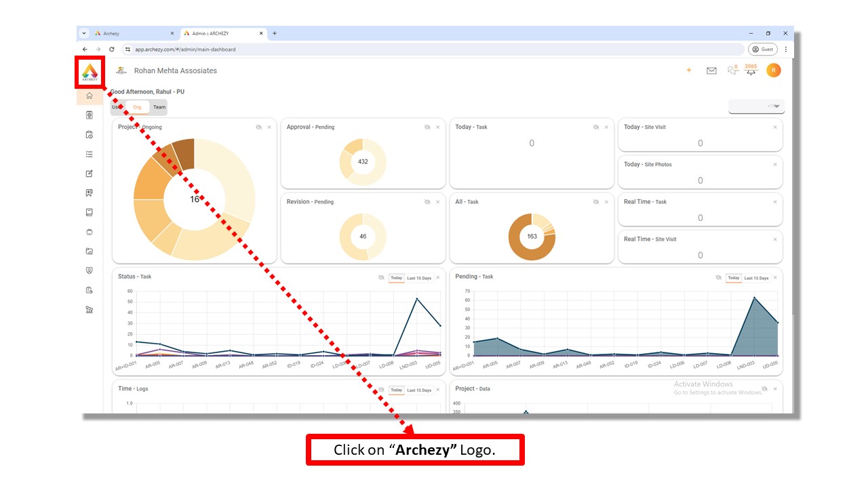Close the Real Time - Task card
868x488 pixels.
pyautogui.click(x=775, y=202)
